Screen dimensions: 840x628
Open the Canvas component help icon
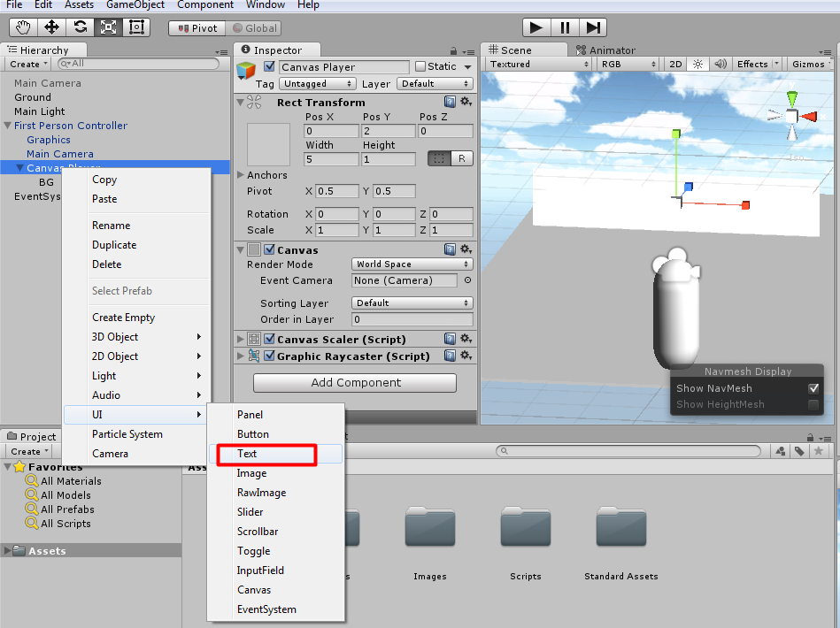pyautogui.click(x=450, y=249)
